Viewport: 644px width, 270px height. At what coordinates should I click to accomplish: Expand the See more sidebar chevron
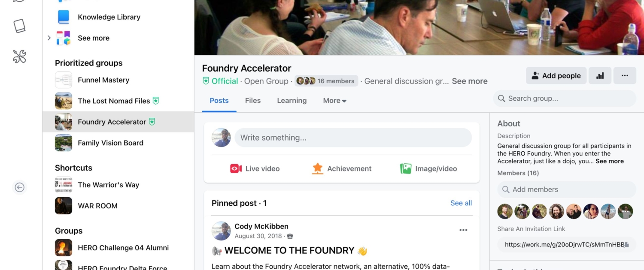[49, 38]
